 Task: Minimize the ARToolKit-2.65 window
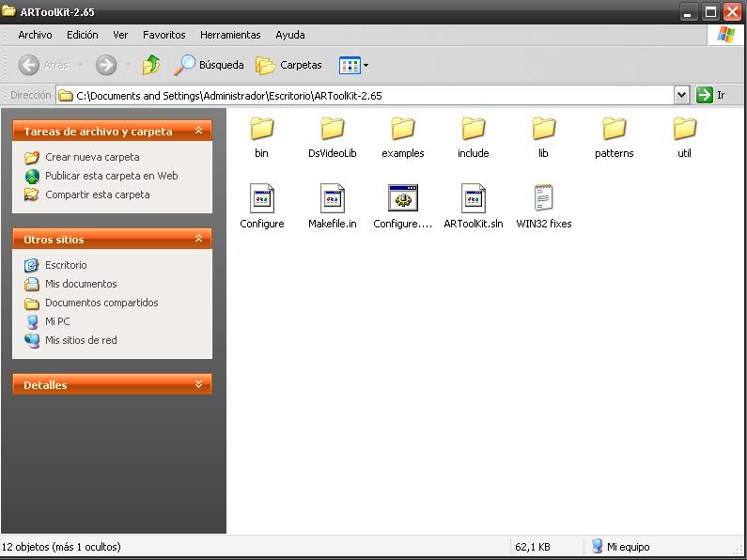tap(688, 12)
